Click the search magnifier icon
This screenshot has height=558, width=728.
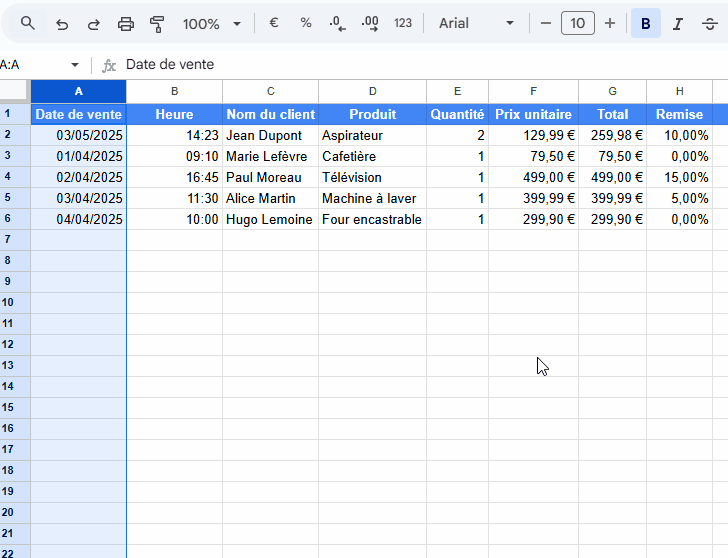pos(28,23)
